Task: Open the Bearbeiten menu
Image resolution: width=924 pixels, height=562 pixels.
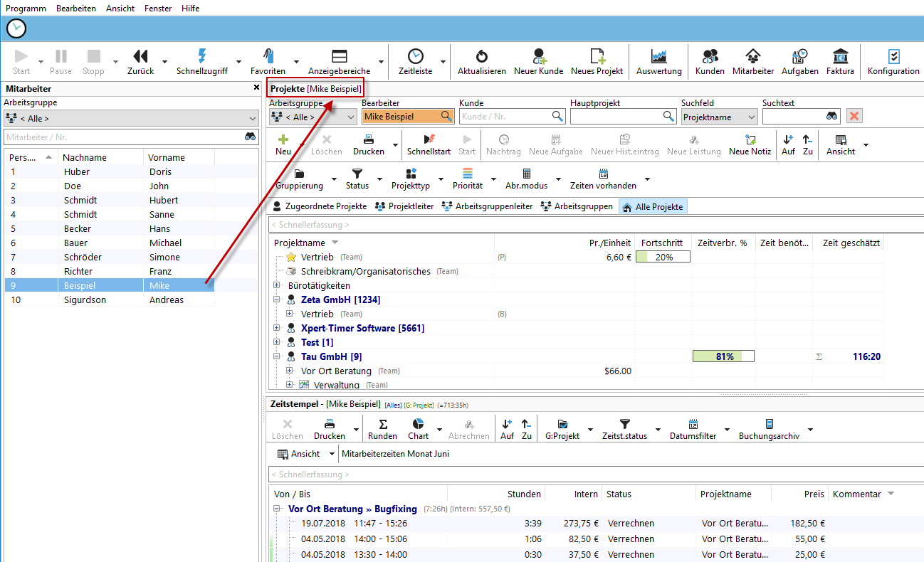Action: [x=75, y=9]
